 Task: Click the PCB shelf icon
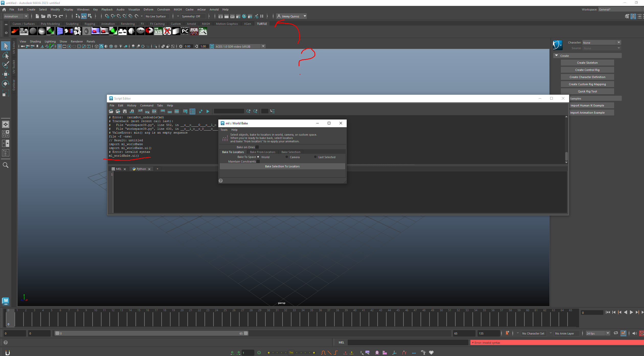(x=194, y=31)
